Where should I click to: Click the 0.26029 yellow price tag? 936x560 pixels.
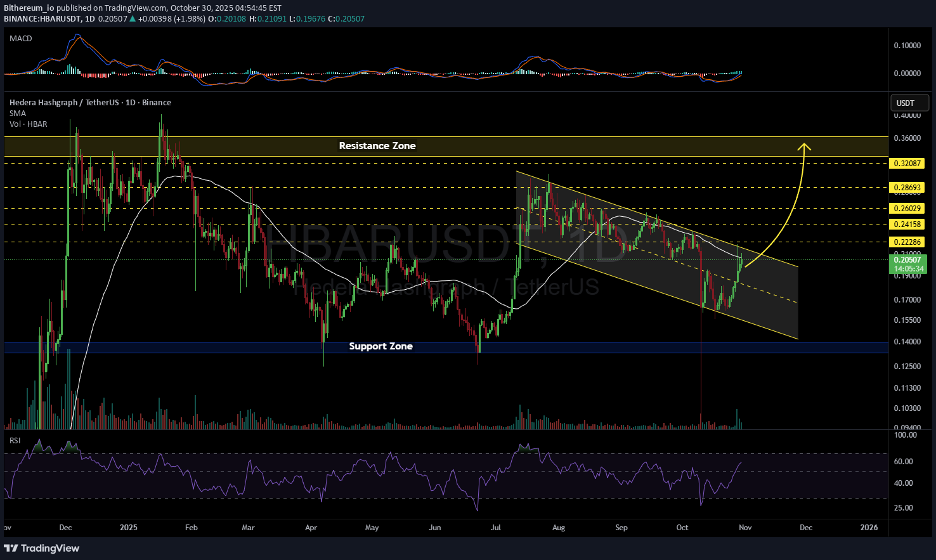click(x=907, y=209)
